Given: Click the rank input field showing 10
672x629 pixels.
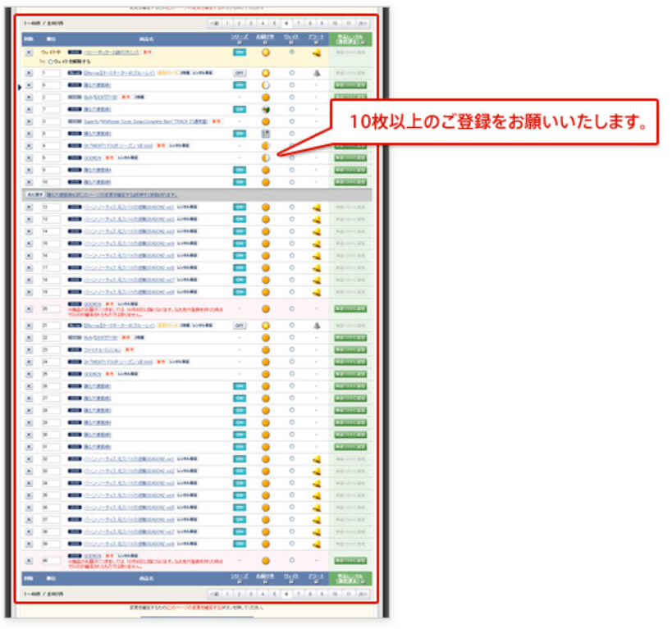Looking at the screenshot, I should pos(52,181).
